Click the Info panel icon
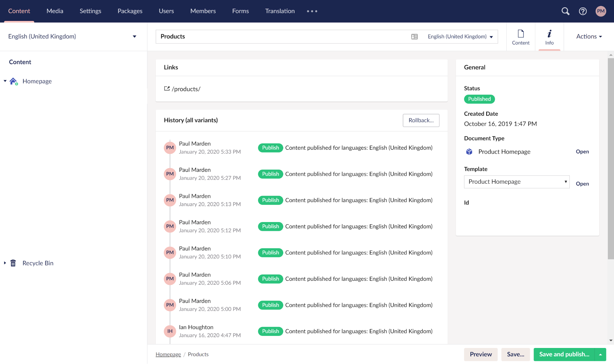 [549, 36]
